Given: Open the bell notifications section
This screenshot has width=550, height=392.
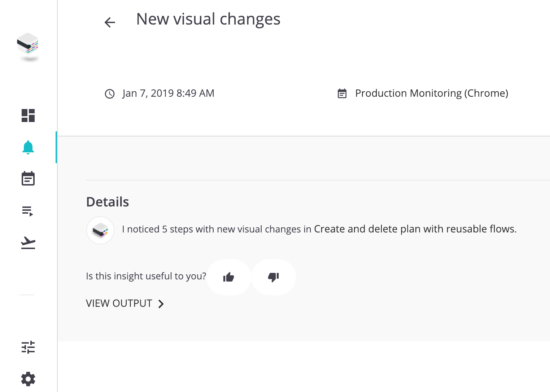Looking at the screenshot, I should point(28,147).
